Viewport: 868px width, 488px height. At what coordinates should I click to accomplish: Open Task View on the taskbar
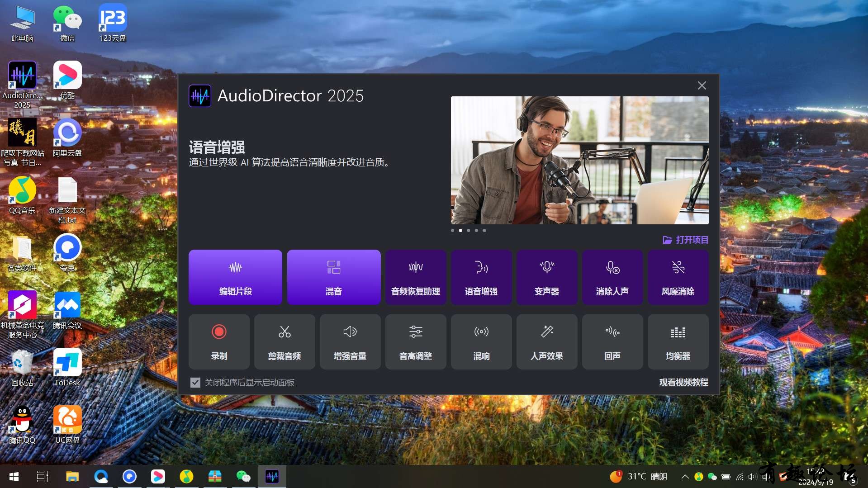[43, 477]
